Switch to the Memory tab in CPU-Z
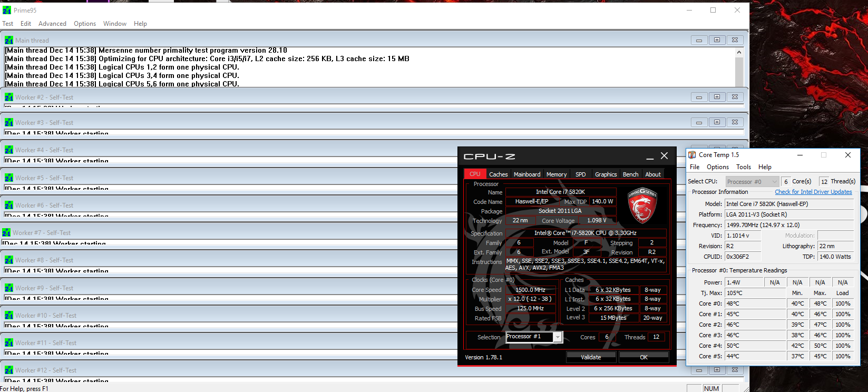The width and height of the screenshot is (868, 392). click(x=557, y=174)
